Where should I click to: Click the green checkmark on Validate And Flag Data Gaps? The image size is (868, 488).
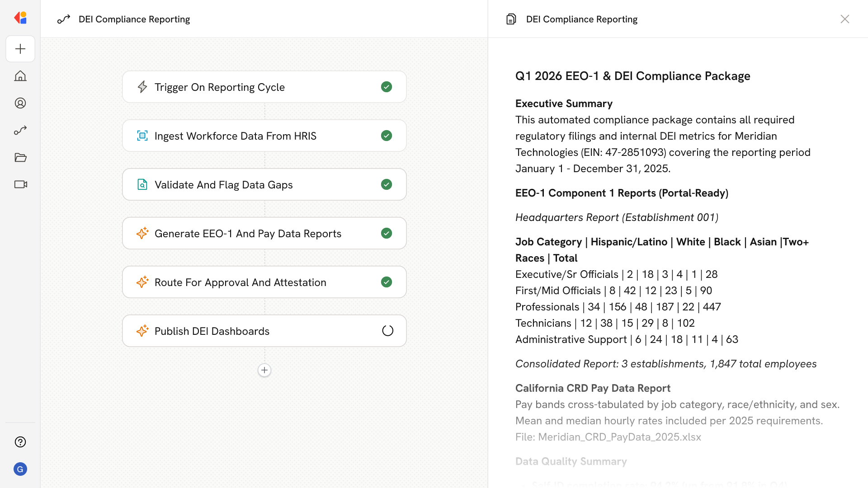coord(387,184)
